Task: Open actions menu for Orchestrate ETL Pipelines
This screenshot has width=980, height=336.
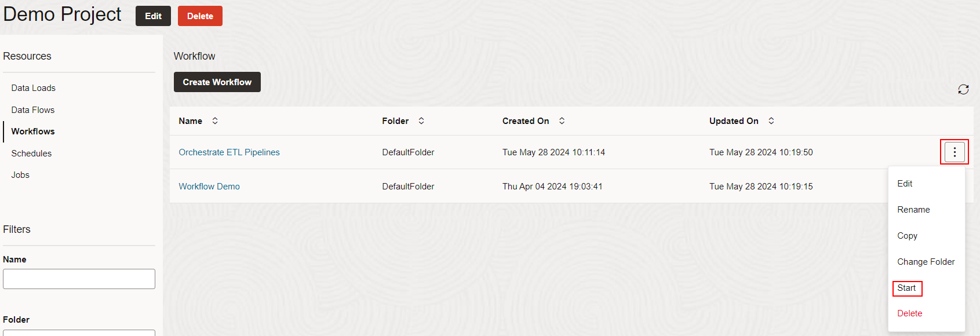Action: 955,152
